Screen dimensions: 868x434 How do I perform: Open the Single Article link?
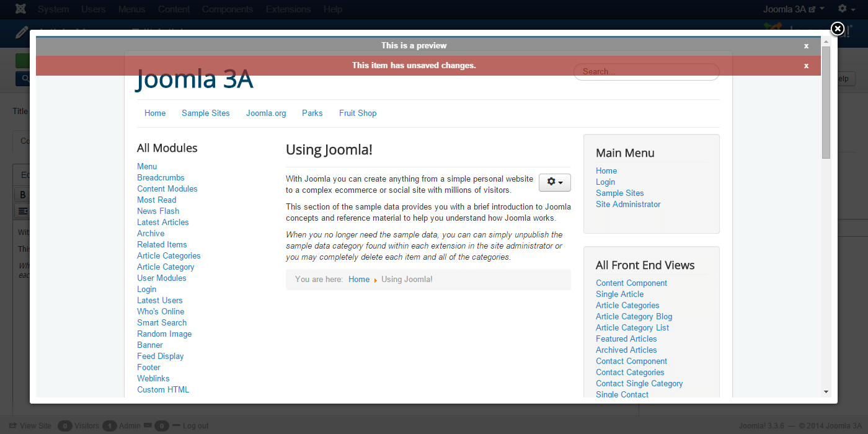point(620,294)
